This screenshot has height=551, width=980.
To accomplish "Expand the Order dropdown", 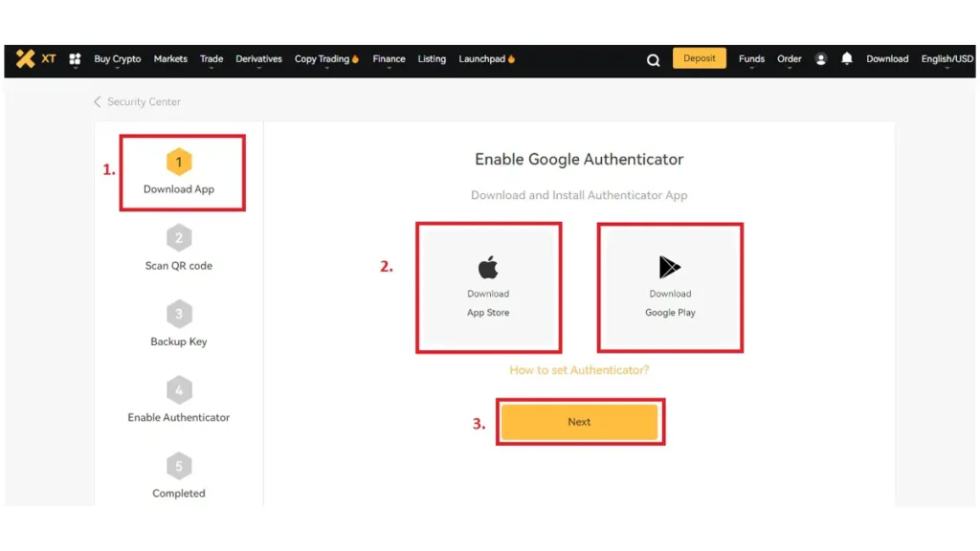I will 790,58.
